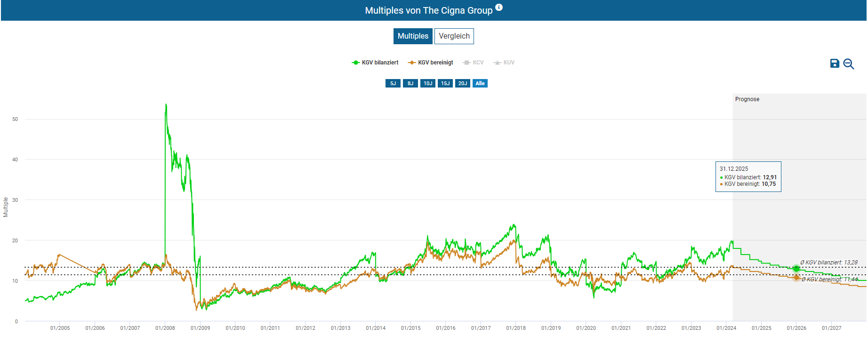The height and width of the screenshot is (343, 868).
Task: Toggle KGV bereinigt series in legend
Action: (431, 63)
